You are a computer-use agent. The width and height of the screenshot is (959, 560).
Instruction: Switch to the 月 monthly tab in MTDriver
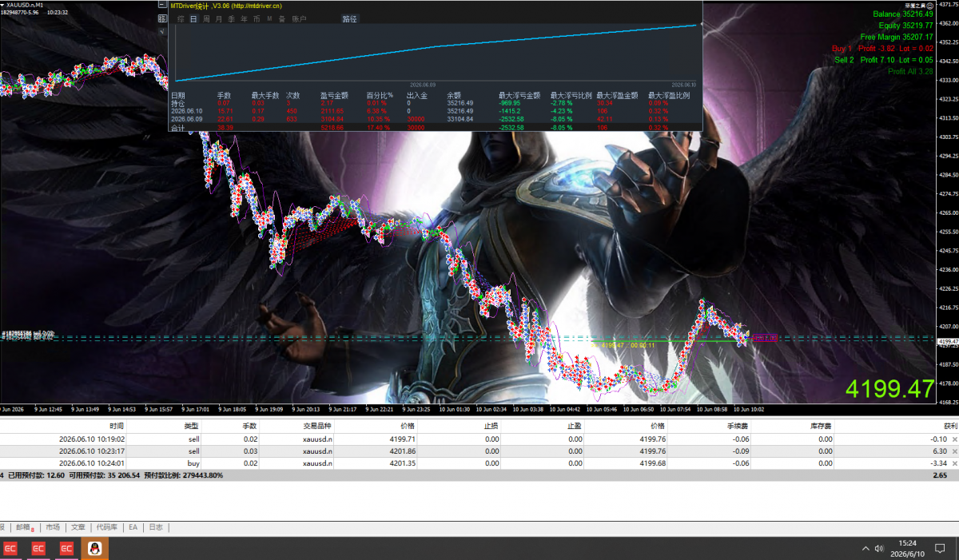[x=218, y=18]
